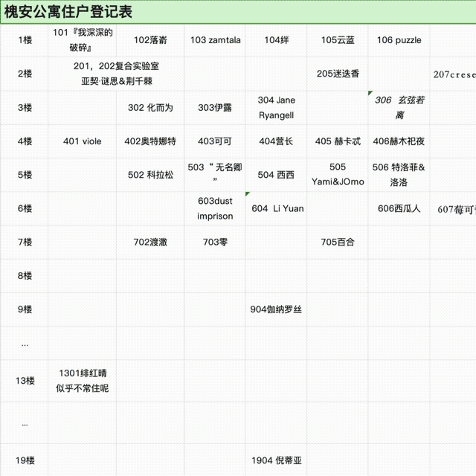Select cell 403可可
Image resolution: width=476 pixels, height=476 pixels.
[215, 141]
